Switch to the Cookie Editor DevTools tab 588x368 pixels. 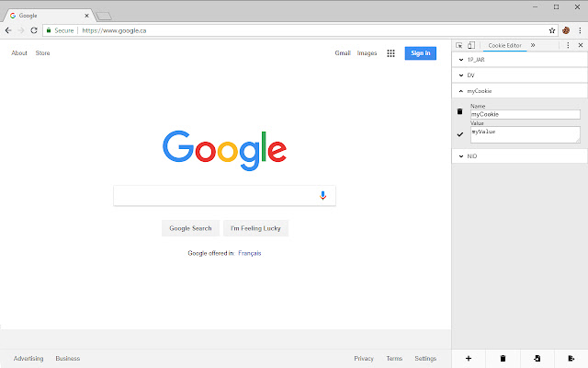click(504, 45)
